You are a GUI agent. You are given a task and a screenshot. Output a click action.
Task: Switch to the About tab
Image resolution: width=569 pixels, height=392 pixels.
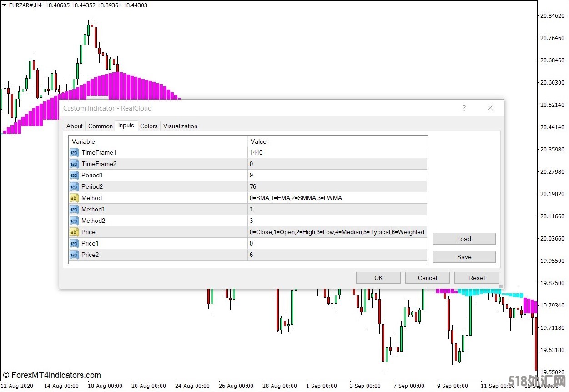(x=75, y=126)
